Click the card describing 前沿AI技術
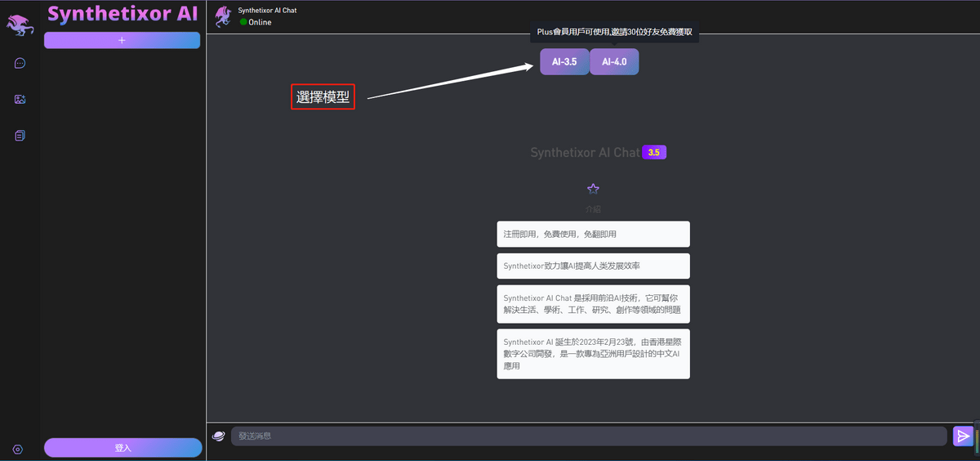 click(593, 304)
